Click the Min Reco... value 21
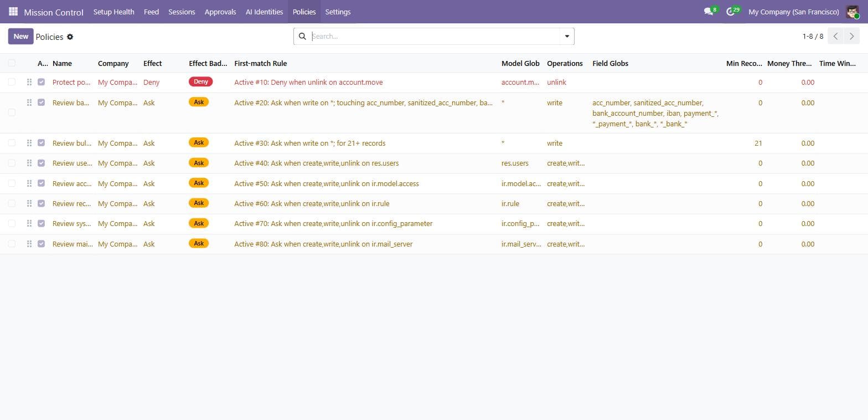868x420 pixels. tap(758, 143)
